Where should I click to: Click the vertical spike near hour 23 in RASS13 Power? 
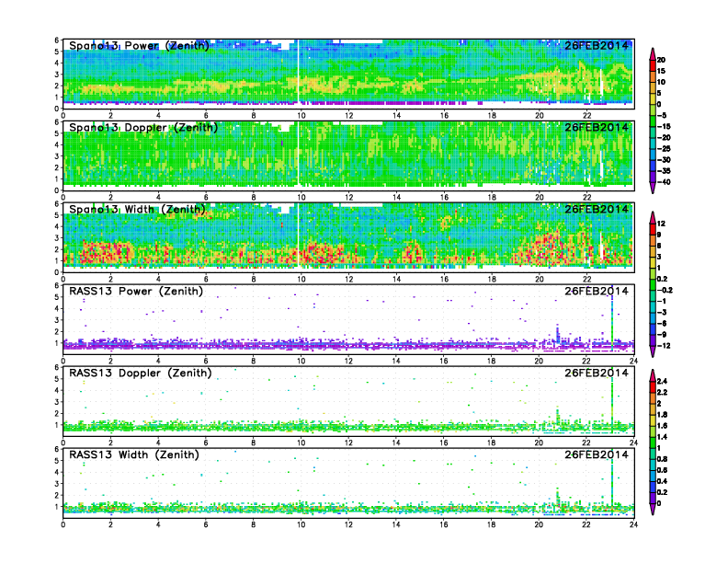click(612, 318)
